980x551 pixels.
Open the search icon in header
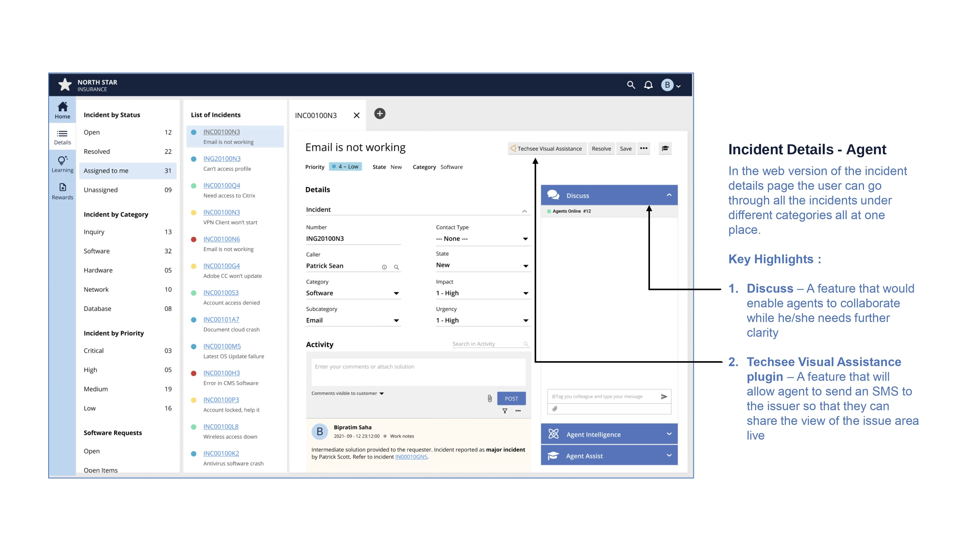pos(631,85)
